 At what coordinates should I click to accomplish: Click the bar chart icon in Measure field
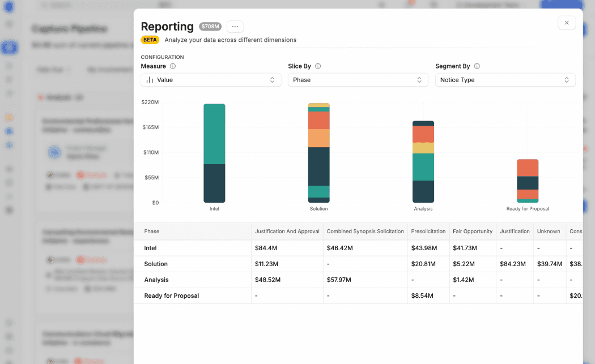click(150, 80)
